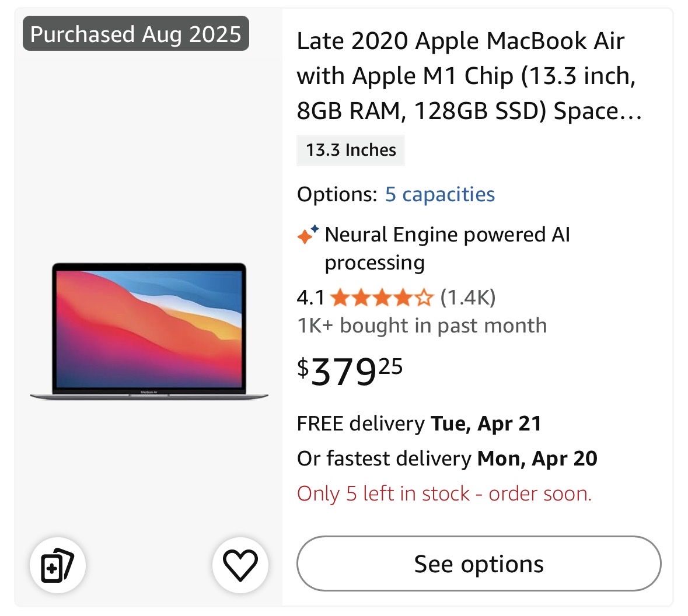
Task: Click the orange AI sparkle icon
Action: (x=308, y=235)
